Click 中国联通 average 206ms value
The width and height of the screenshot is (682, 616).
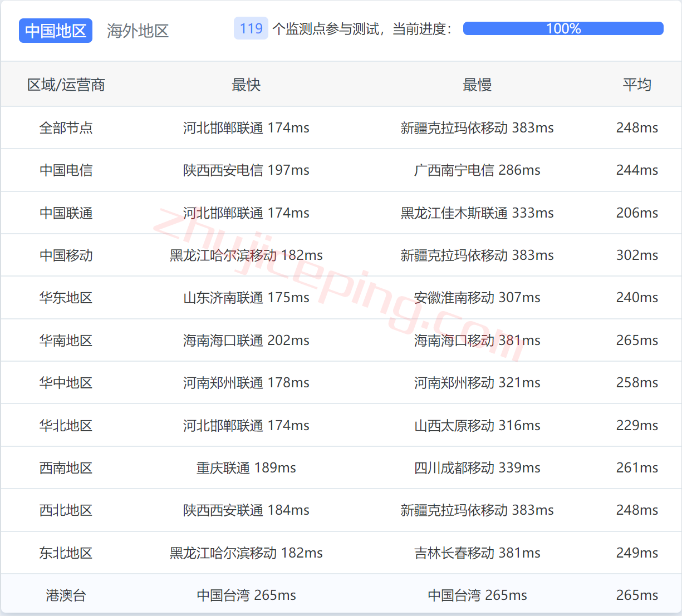[x=637, y=213]
